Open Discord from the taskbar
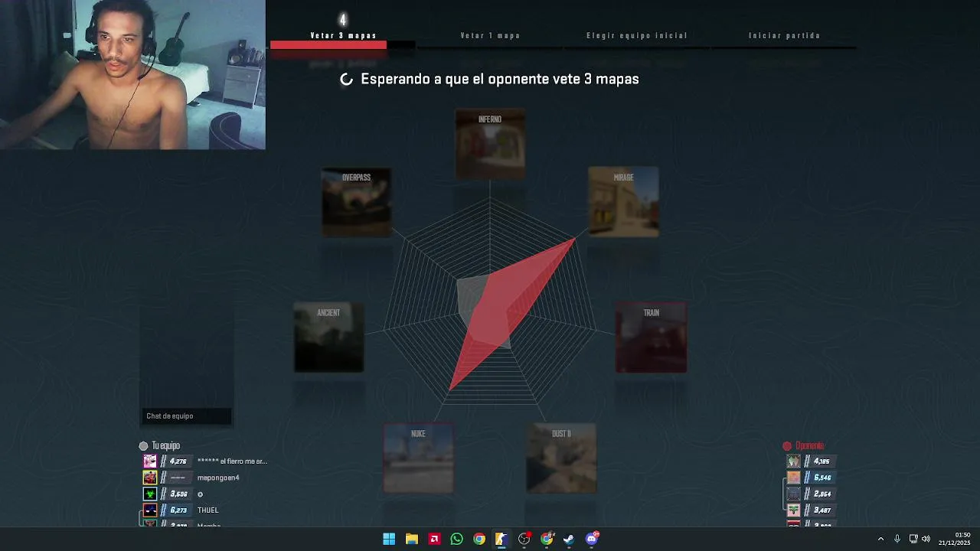980x551 pixels. coord(592,539)
